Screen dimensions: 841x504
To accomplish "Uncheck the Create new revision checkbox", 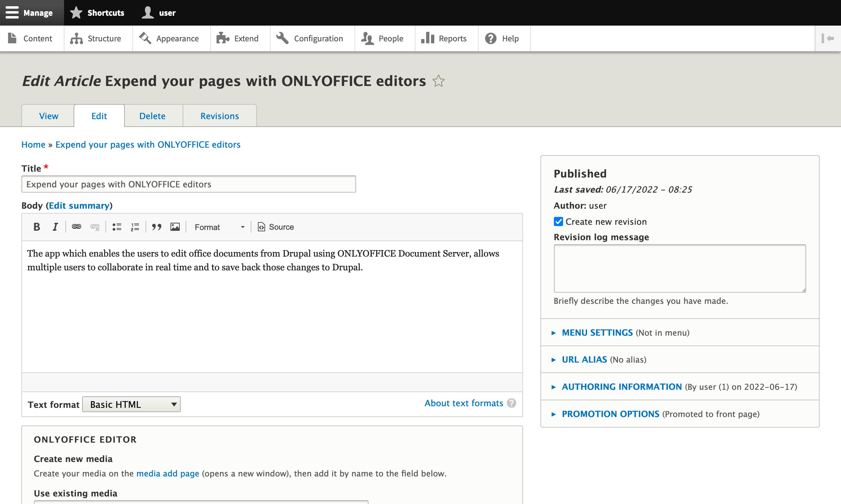I will click(558, 221).
